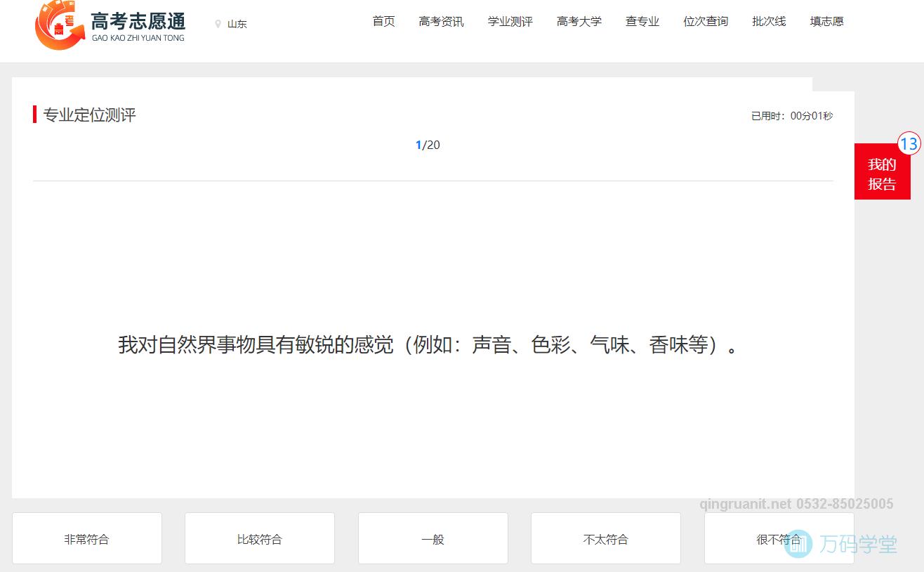Click the 山东 location selector
This screenshot has height=572, width=924.
click(236, 23)
